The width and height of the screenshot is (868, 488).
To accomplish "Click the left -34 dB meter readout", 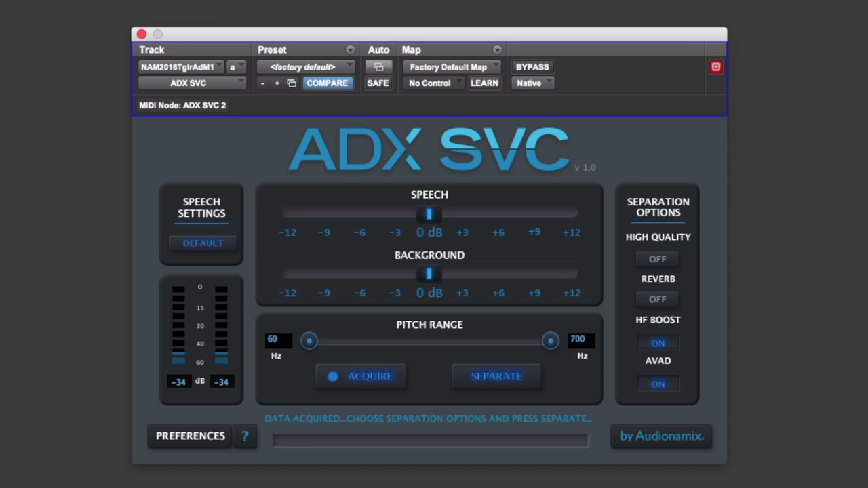I will [x=179, y=382].
